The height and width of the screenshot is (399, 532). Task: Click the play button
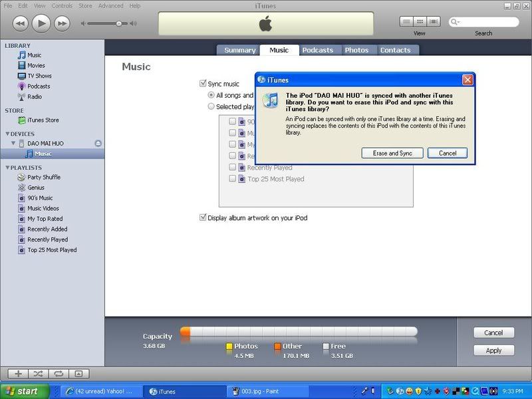coord(41,23)
